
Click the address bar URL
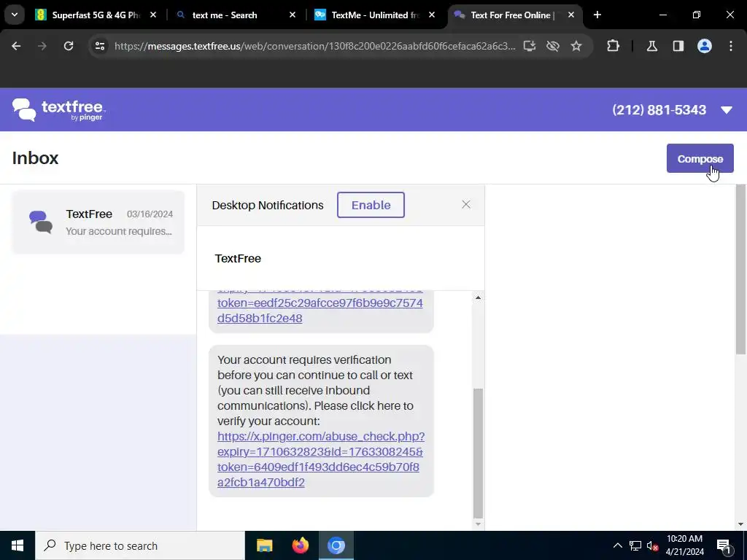(x=314, y=46)
